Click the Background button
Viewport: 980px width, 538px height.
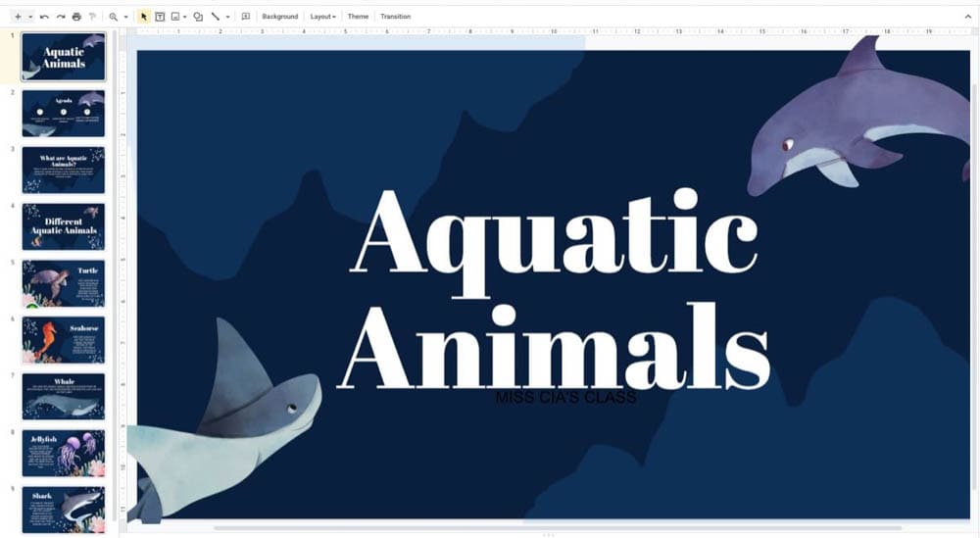coord(279,17)
